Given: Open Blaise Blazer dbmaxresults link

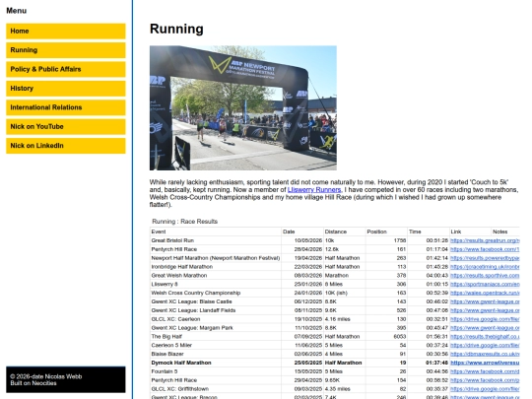Looking at the screenshot, I should [485, 354].
